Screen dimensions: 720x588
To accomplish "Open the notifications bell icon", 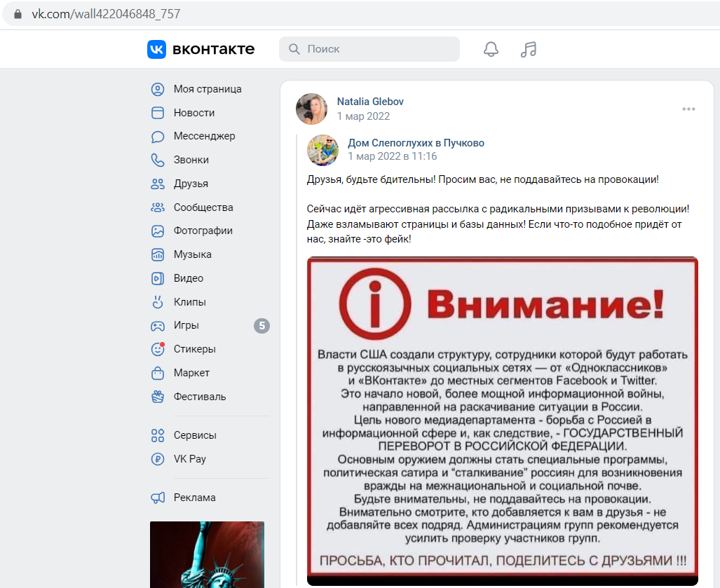I will click(x=491, y=49).
